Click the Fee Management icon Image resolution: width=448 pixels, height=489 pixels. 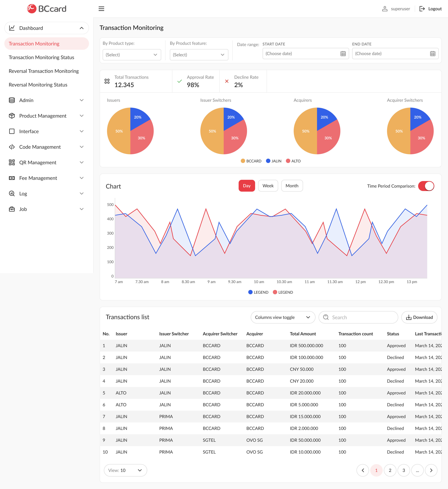(12, 178)
